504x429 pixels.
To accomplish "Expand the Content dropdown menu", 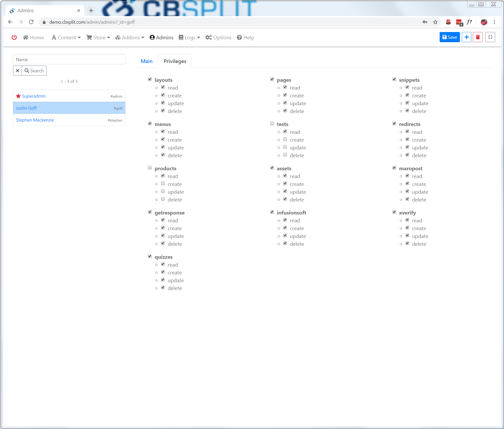I will (66, 37).
